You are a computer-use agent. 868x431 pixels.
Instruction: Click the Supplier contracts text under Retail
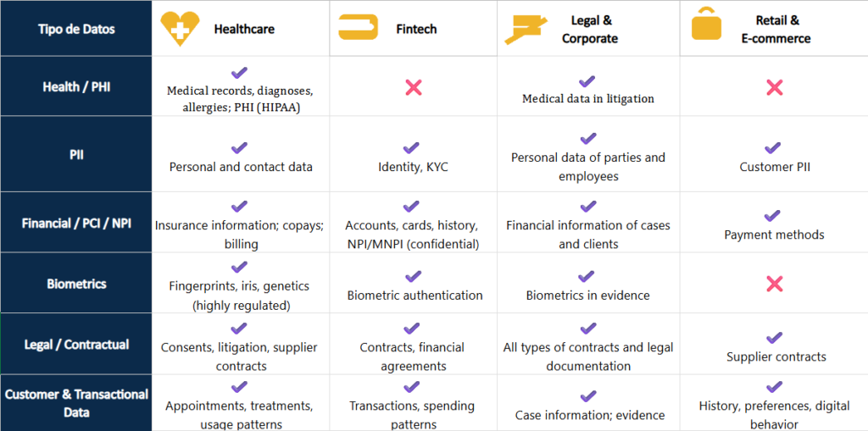pos(776,357)
